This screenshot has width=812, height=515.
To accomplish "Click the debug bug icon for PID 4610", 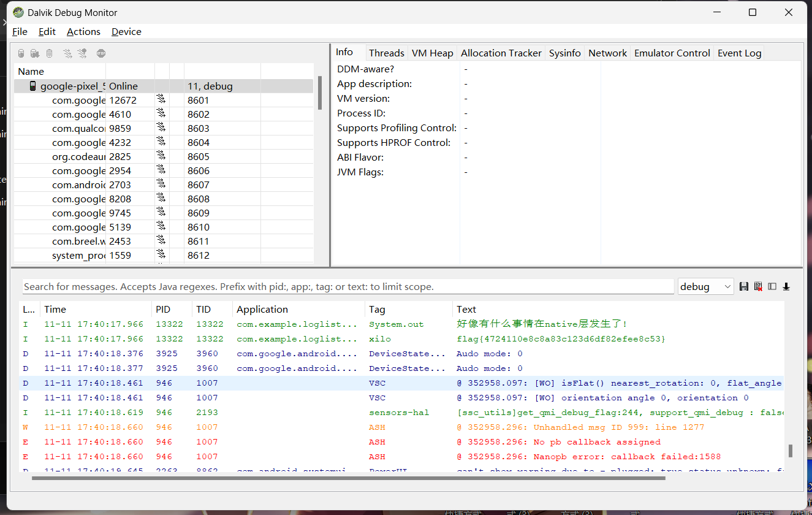I will tap(161, 114).
